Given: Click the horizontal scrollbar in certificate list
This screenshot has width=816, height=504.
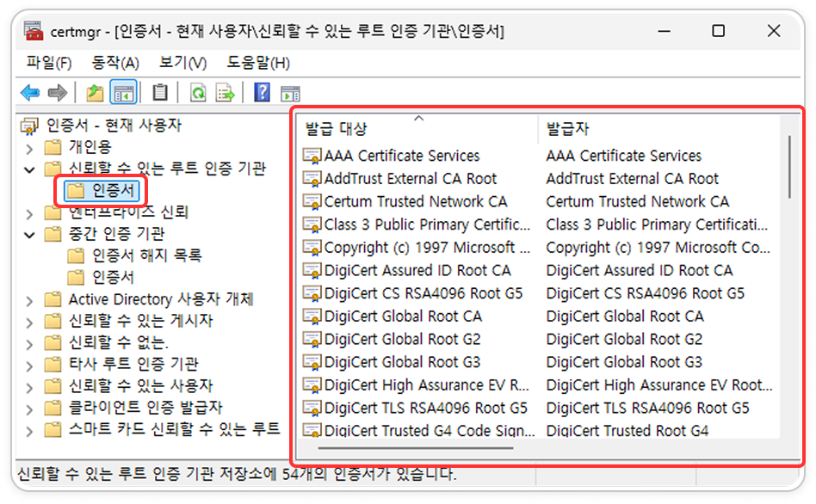Looking at the screenshot, I should pyautogui.click(x=415, y=448).
